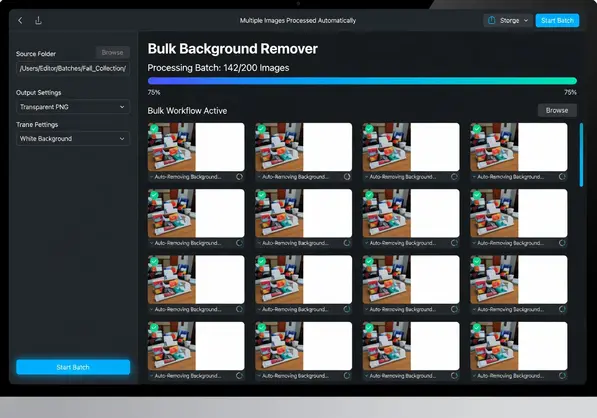Click the 'Output Settings' label
This screenshot has height=418, width=597.
click(x=38, y=93)
